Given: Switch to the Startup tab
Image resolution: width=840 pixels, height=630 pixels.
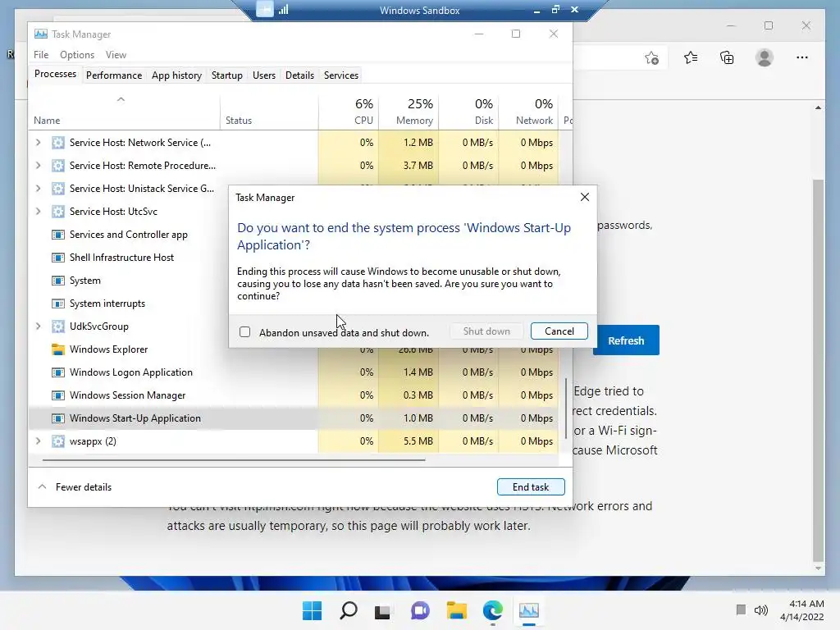Looking at the screenshot, I should pos(226,75).
